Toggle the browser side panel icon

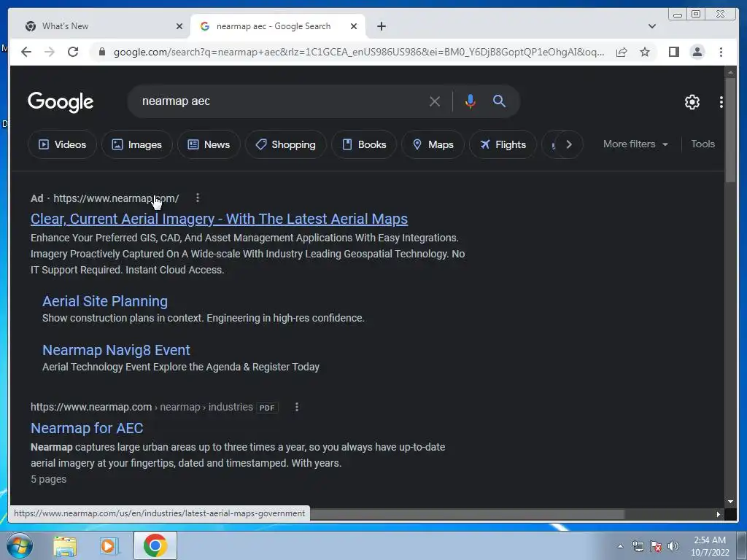click(x=673, y=52)
